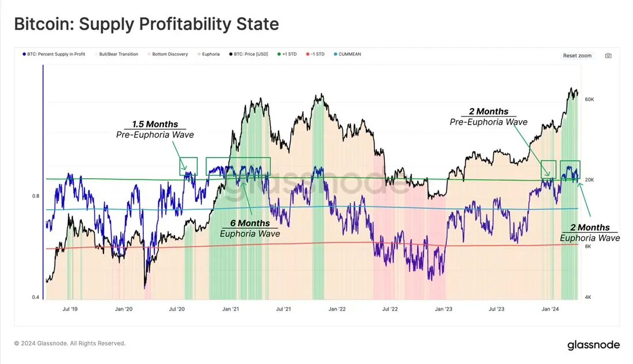Select the Jan '21 x-axis label
Viewport: 633px width, 364px height.
(x=231, y=309)
